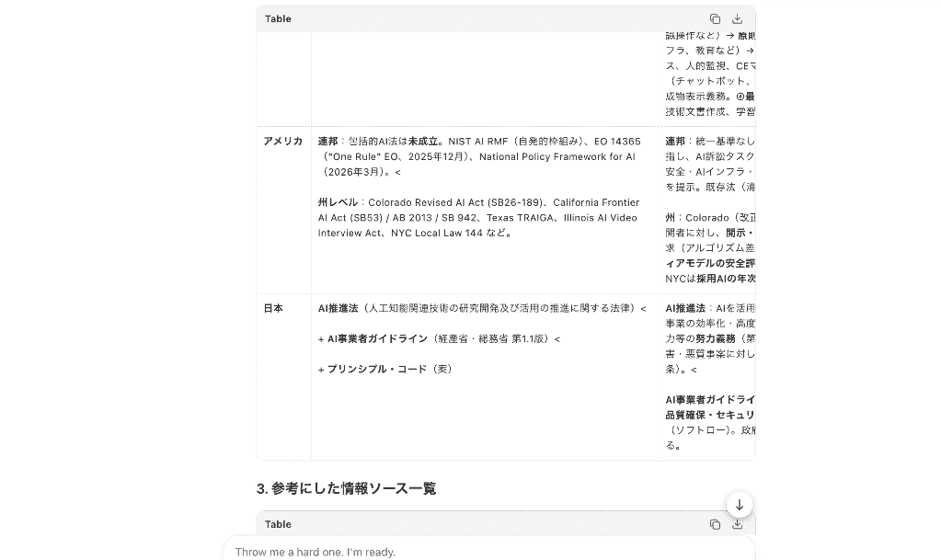The height and width of the screenshot is (560, 941).
Task: Download the upper table
Action: click(x=737, y=18)
